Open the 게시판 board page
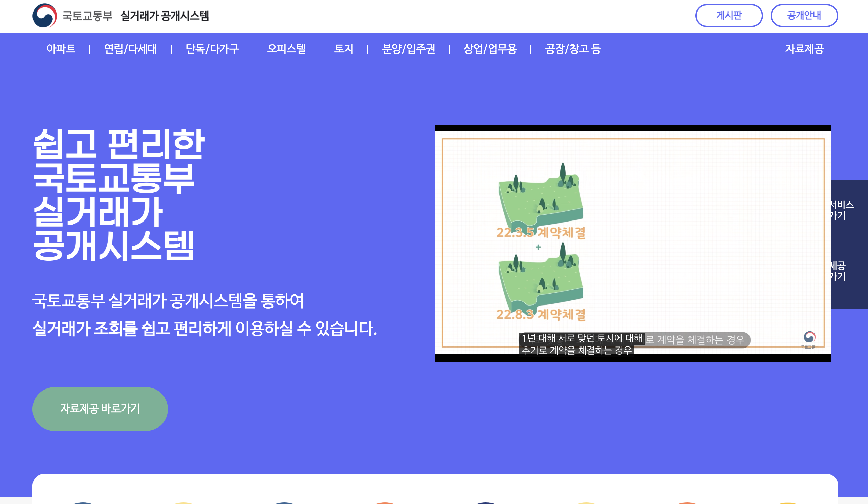Screen dimensions: 868x504 [x=729, y=16]
